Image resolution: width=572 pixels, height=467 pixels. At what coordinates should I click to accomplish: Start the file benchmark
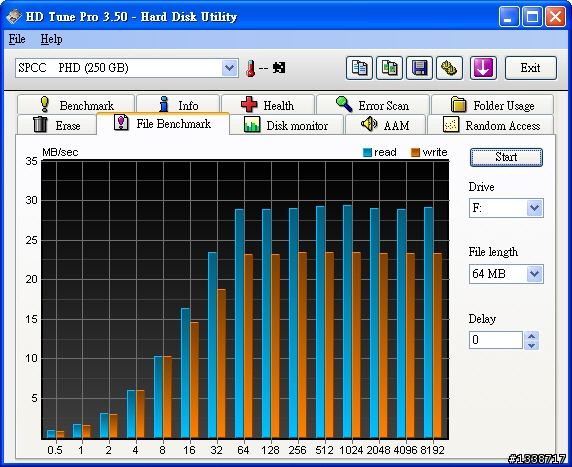[x=506, y=157]
